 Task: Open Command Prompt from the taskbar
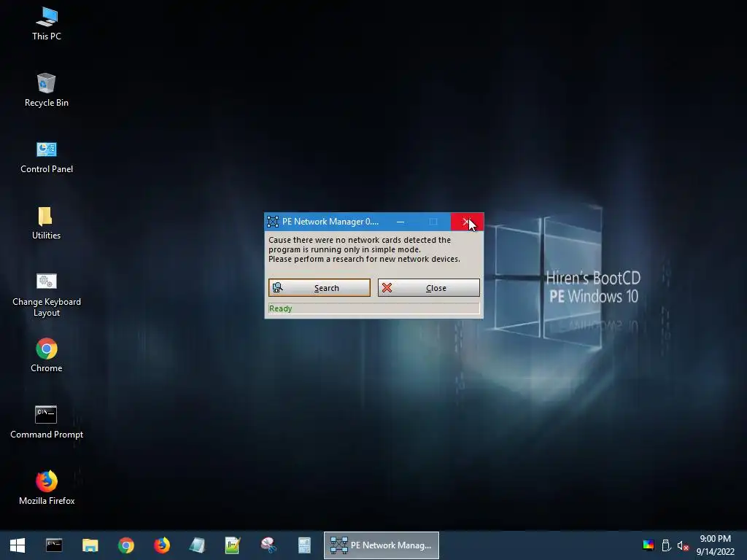point(54,545)
